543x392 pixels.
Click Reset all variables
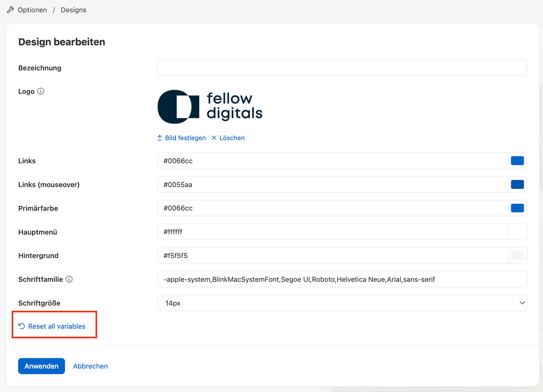[x=57, y=326]
